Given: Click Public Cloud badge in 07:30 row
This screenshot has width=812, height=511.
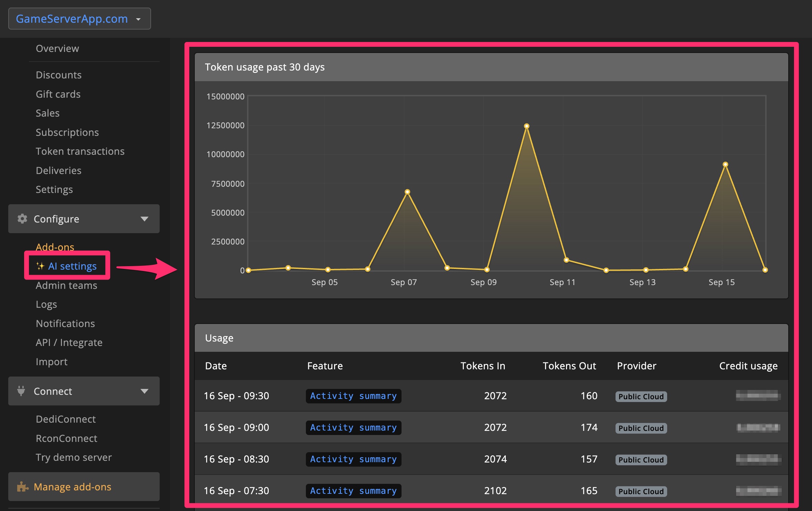Looking at the screenshot, I should (641, 491).
